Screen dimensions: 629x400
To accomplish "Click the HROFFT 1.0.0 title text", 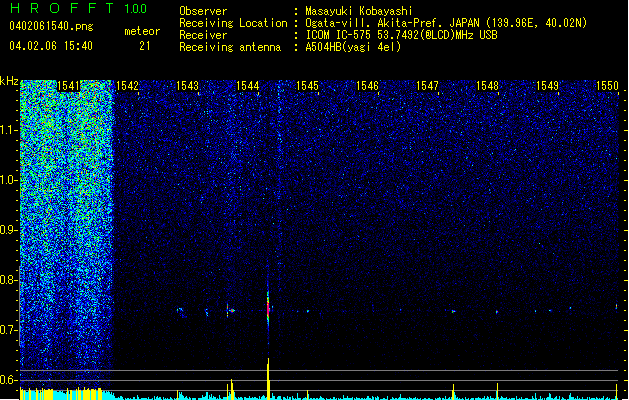I will coord(78,8).
